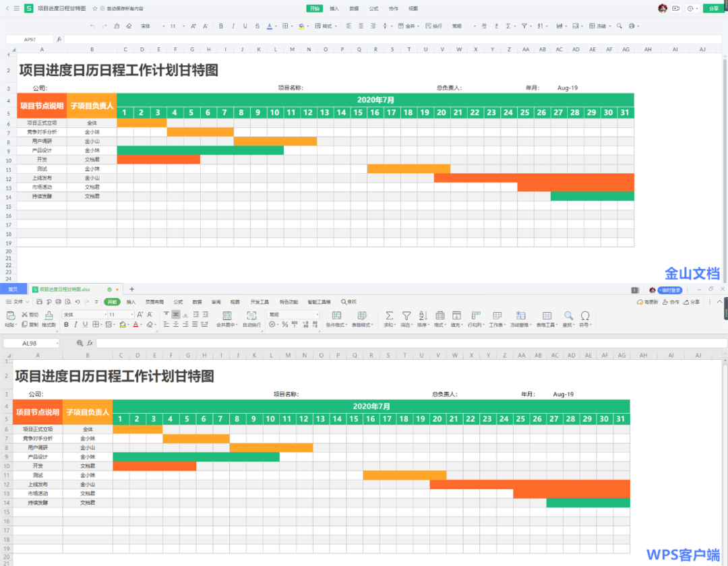The image size is (728, 566).
Task: Click the Symbol (符号) omega icon
Action: tap(585, 316)
